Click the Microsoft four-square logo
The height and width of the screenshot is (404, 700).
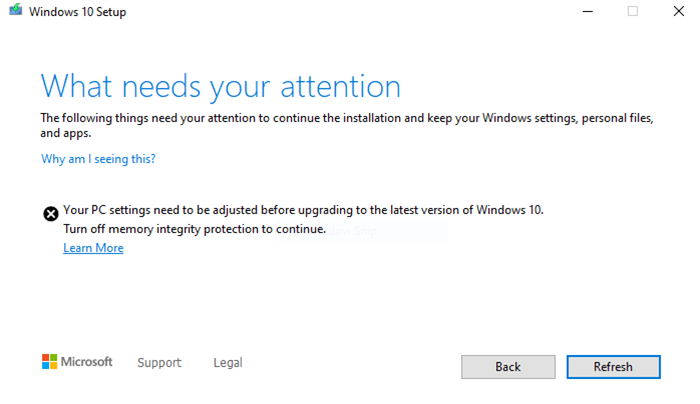pos(50,362)
